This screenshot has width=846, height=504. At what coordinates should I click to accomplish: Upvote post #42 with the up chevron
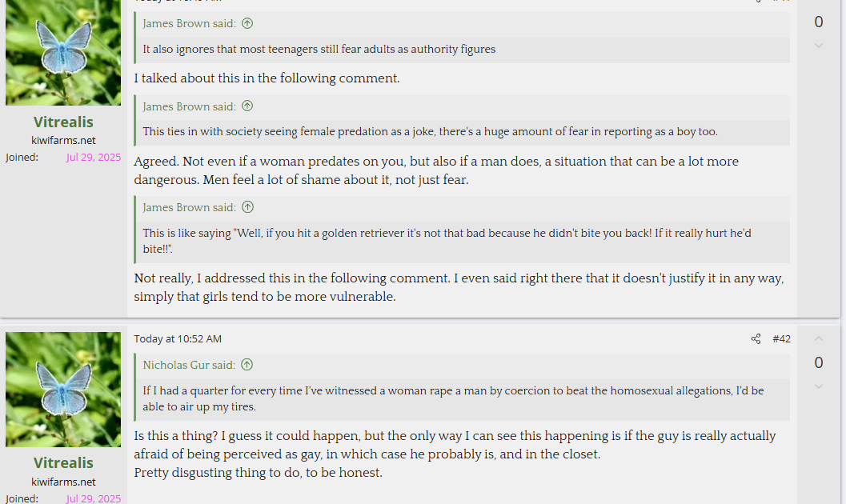point(818,339)
